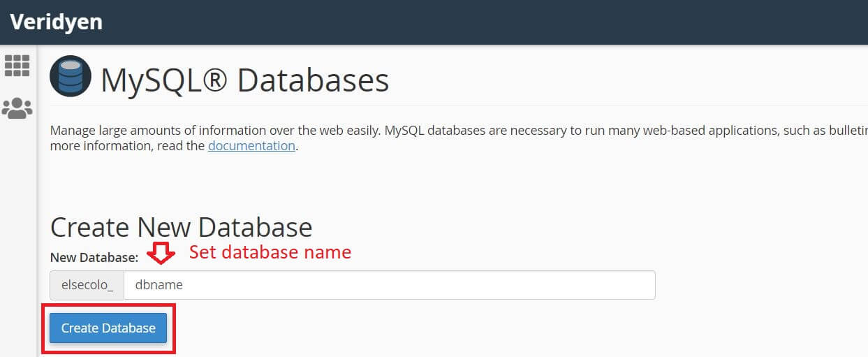The image size is (868, 357).
Task: Open the apps grid icon in sidebar
Action: (17, 65)
